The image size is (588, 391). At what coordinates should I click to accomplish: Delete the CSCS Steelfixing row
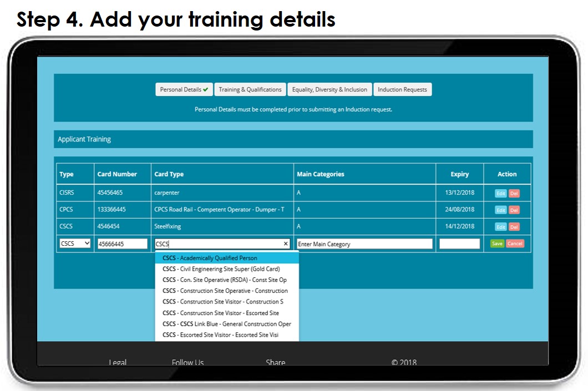(x=514, y=227)
